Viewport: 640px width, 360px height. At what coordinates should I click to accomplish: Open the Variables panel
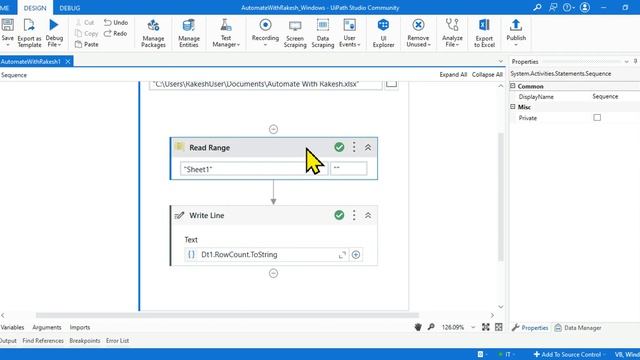pyautogui.click(x=12, y=327)
